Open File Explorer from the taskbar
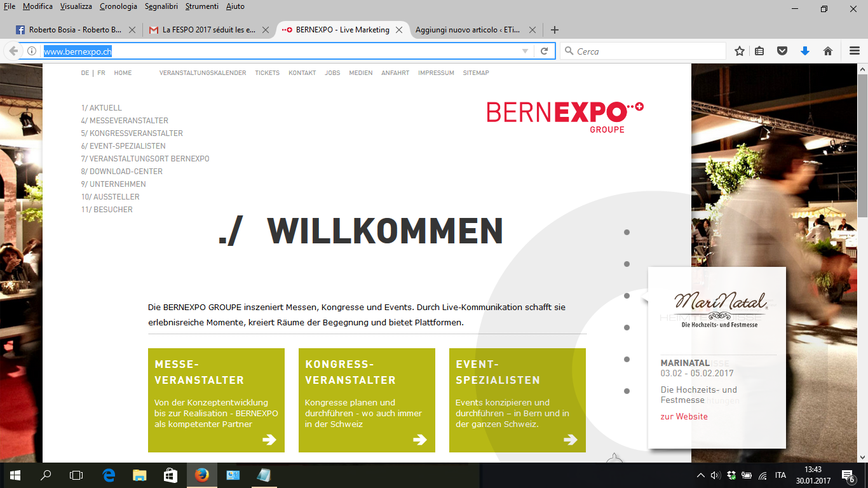868x488 pixels. pos(140,475)
